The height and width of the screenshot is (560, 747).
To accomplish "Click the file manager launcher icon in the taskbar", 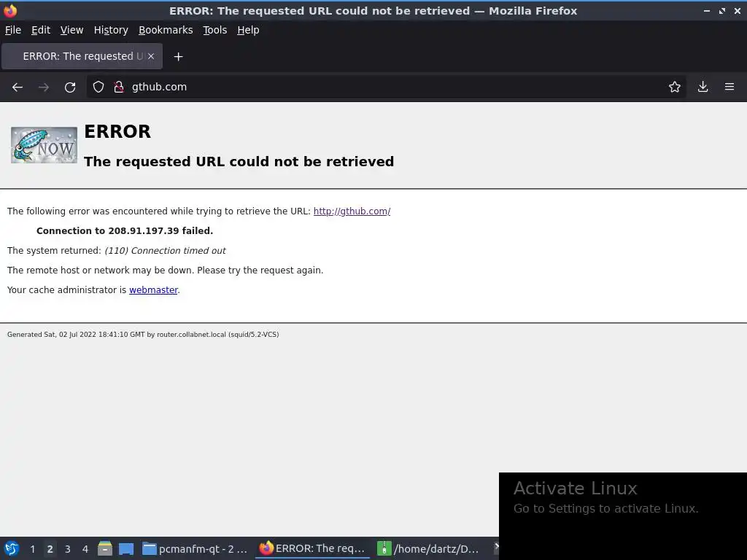I will (105, 548).
